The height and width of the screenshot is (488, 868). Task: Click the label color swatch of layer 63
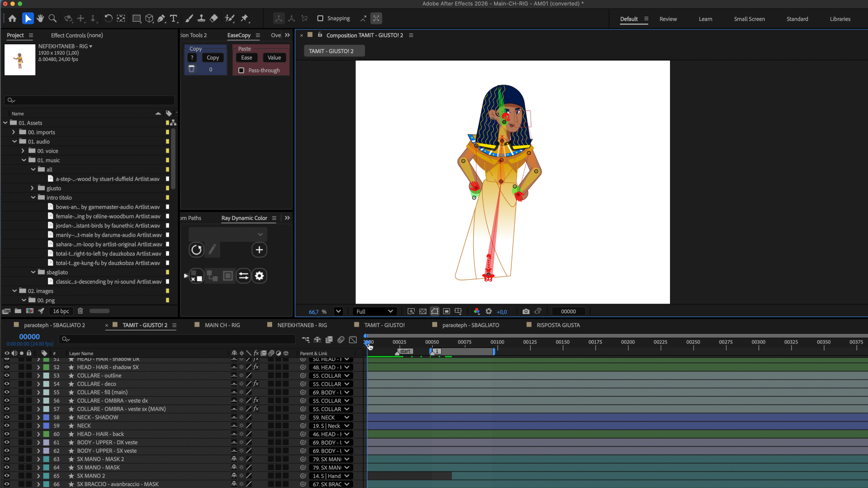46,459
